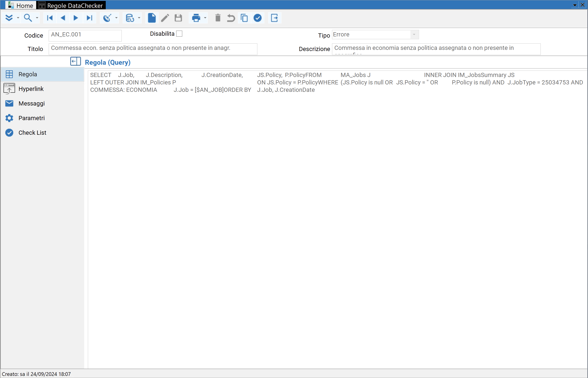The width and height of the screenshot is (588, 378).
Task: Go to the previous record
Action: pos(63,18)
